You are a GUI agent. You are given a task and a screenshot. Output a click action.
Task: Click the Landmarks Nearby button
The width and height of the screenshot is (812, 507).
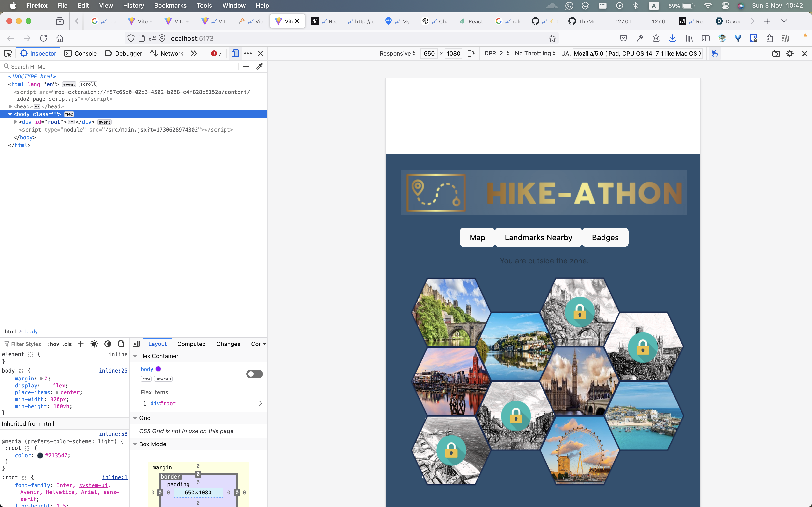[538, 237]
